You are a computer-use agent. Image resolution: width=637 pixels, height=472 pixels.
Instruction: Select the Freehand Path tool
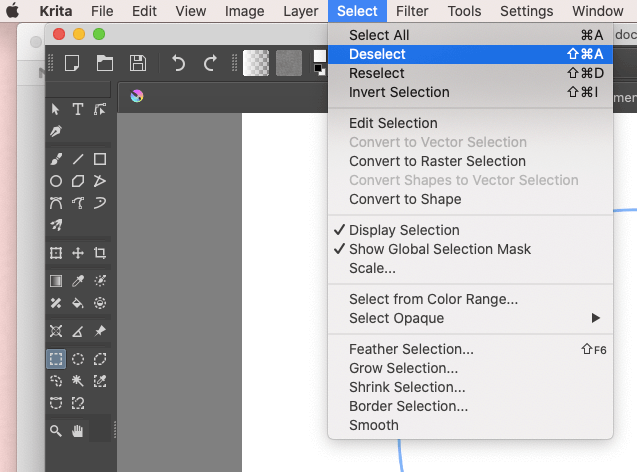point(78,203)
